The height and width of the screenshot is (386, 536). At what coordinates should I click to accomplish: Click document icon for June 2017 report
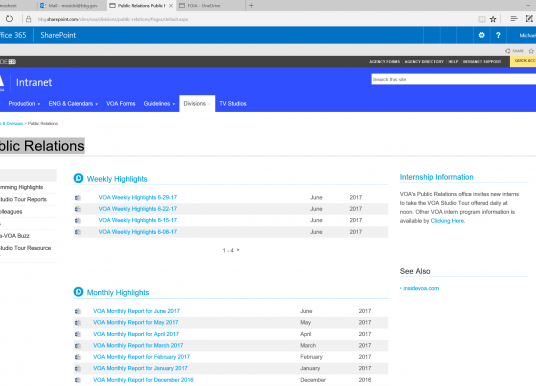[x=78, y=311]
